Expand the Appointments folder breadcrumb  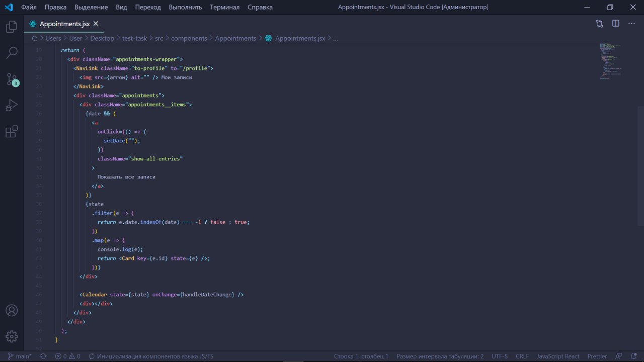235,38
